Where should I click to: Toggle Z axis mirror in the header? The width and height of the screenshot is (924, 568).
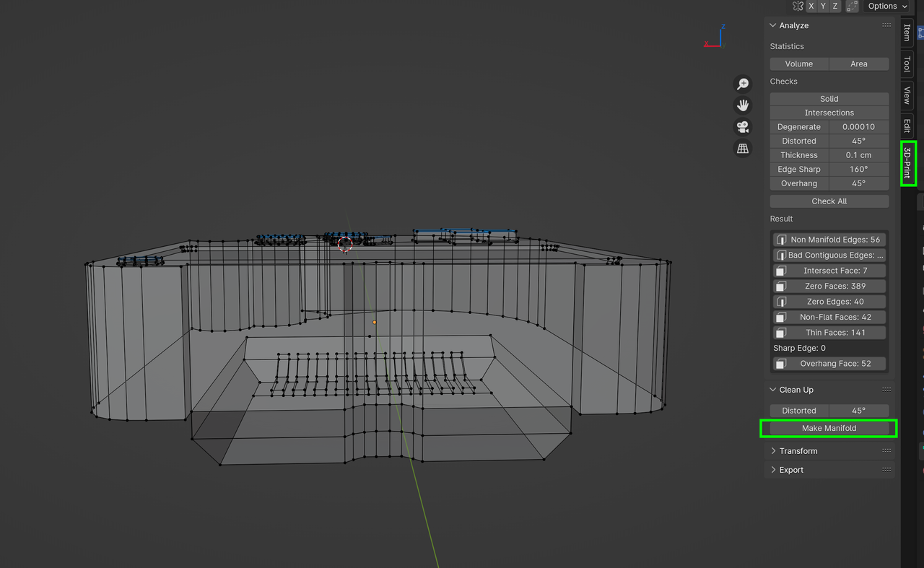pyautogui.click(x=834, y=6)
